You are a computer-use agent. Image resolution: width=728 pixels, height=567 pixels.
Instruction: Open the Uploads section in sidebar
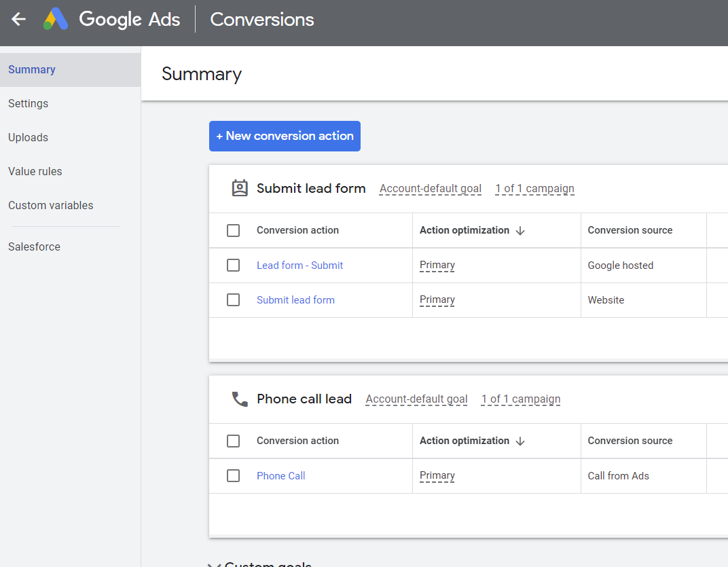[28, 137]
